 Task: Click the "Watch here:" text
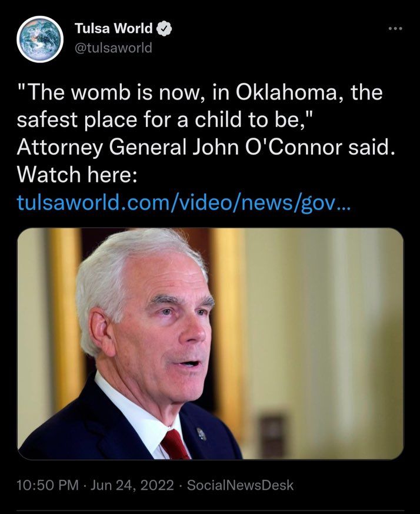[76, 175]
